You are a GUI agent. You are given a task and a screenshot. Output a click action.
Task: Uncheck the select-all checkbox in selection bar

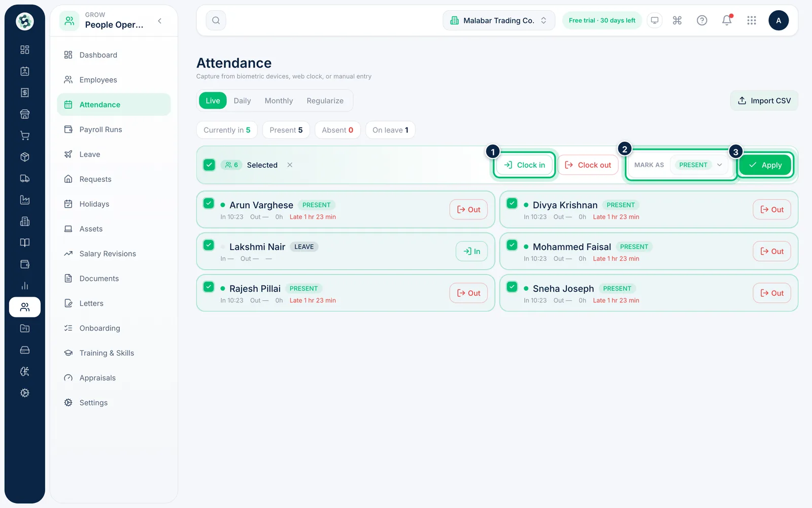[x=209, y=165]
